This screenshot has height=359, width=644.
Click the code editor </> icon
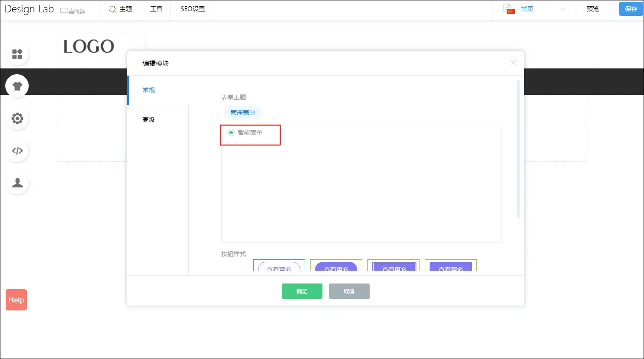[x=17, y=151]
